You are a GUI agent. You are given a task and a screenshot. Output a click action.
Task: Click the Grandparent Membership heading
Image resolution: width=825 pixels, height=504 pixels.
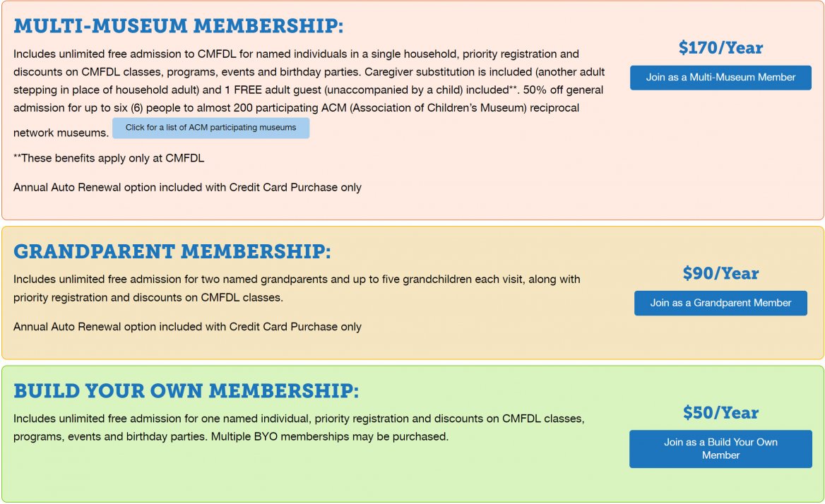(x=172, y=251)
